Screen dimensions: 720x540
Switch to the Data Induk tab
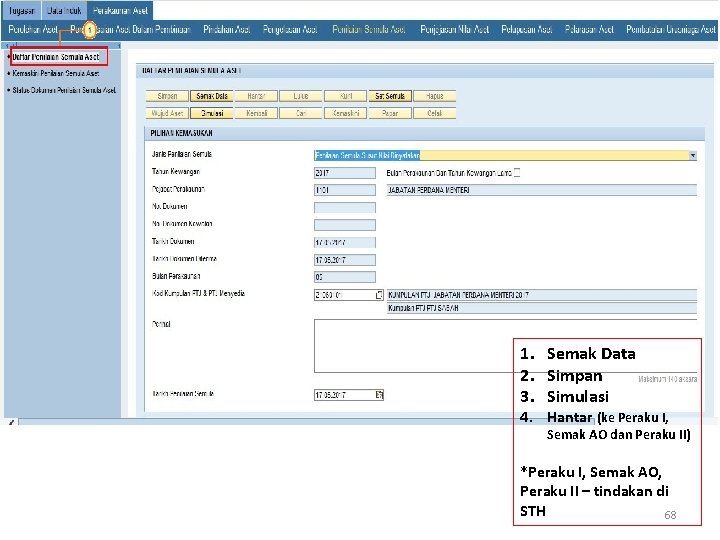(x=64, y=10)
